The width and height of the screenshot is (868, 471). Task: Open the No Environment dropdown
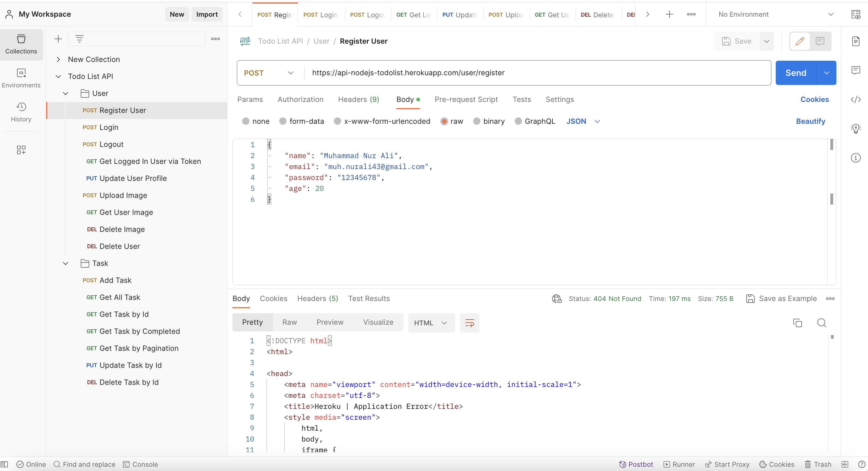coord(773,14)
